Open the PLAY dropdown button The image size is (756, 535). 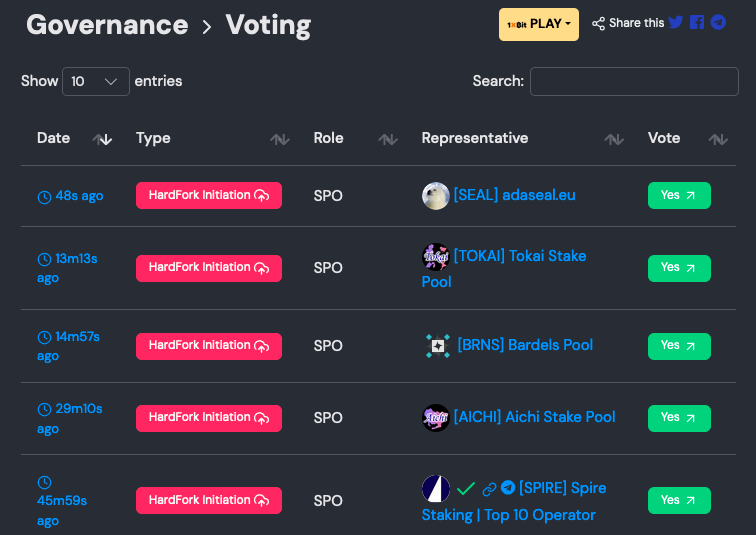[x=538, y=24]
